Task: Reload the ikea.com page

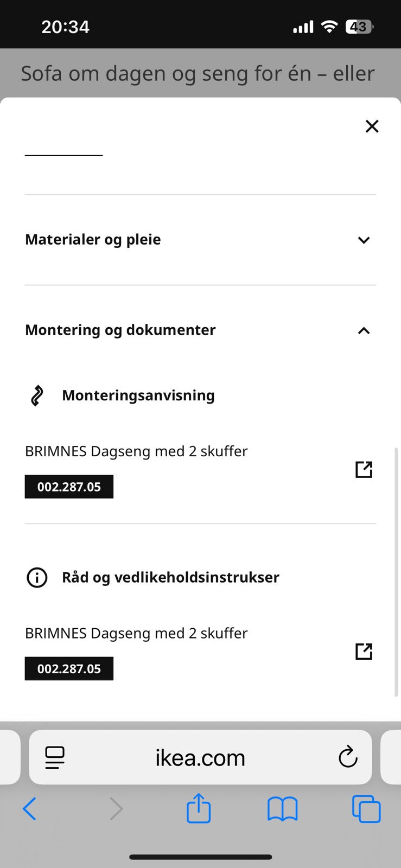Action: (348, 757)
